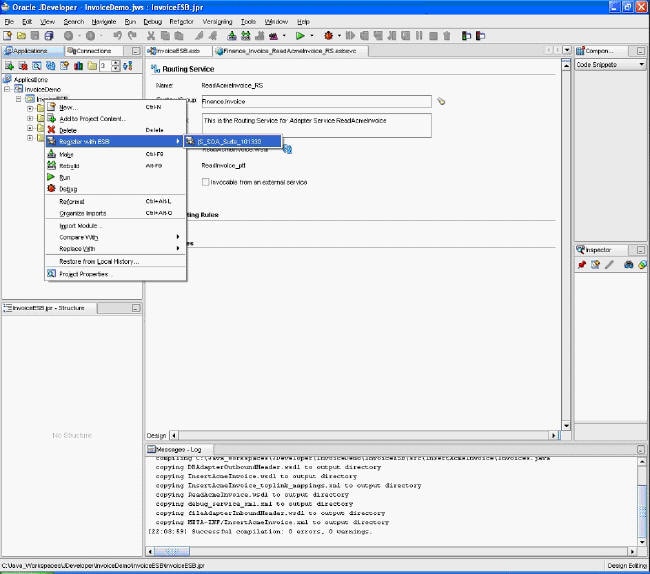
Task: Click the Cut scissors toolbar icon
Action: pos(151,36)
